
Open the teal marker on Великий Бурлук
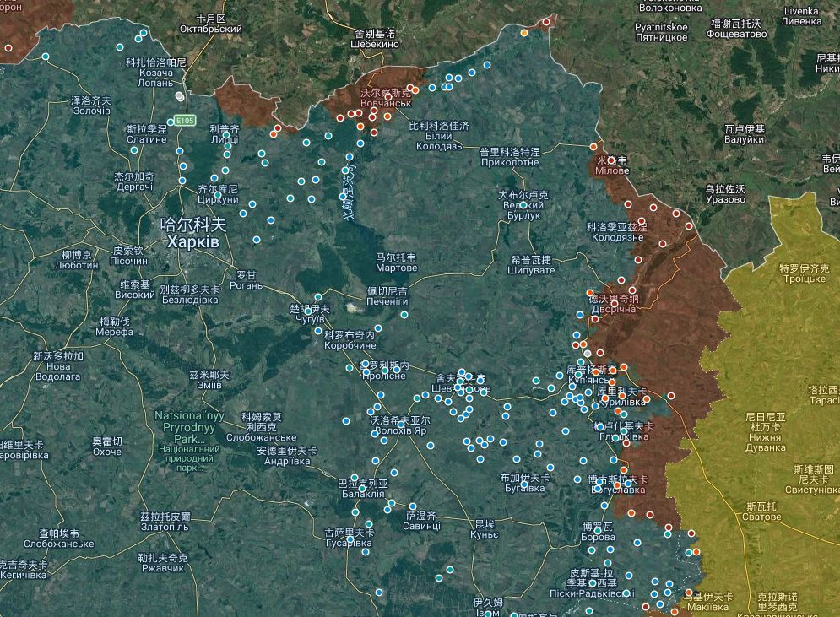523,205
